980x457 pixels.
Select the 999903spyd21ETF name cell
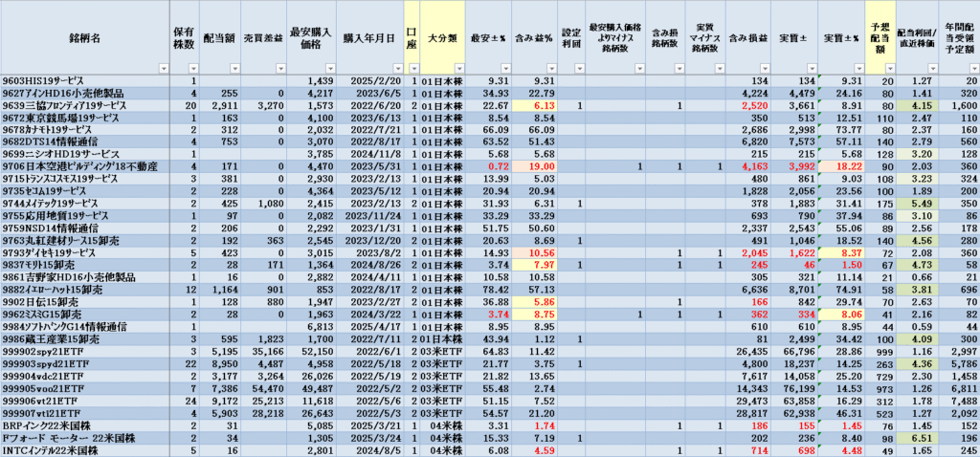(x=85, y=364)
